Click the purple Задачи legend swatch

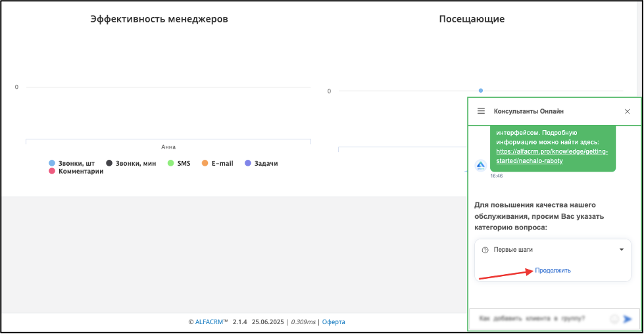pos(248,163)
